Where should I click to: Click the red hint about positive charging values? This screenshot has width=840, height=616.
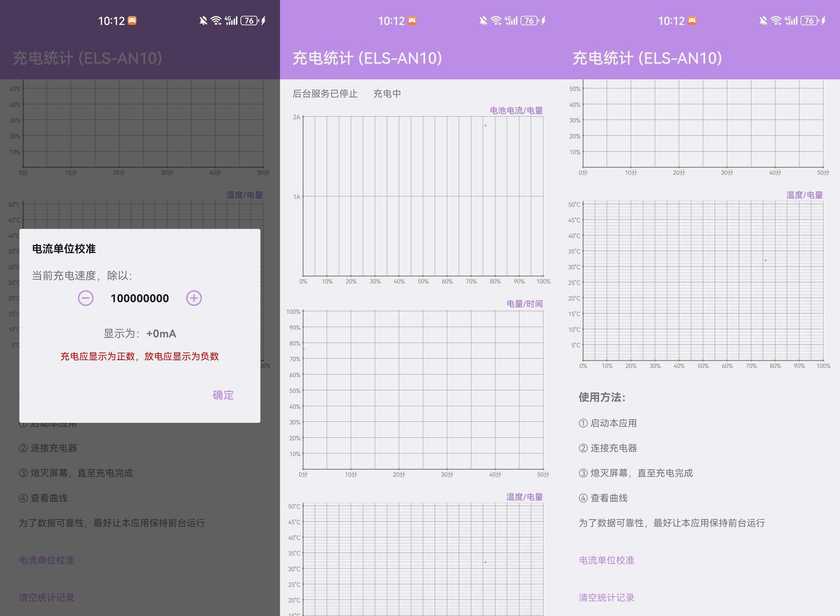[x=140, y=357]
